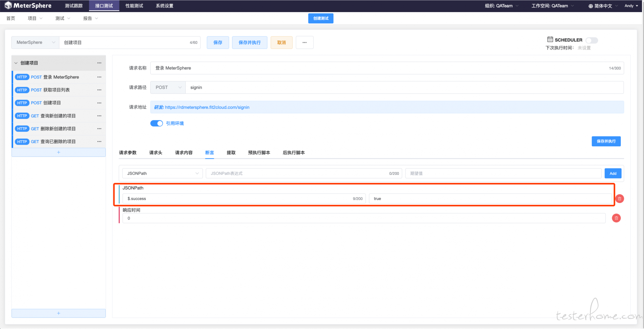This screenshot has width=644, height=329.
Task: Click the 期望值 input field
Action: [x=503, y=174]
